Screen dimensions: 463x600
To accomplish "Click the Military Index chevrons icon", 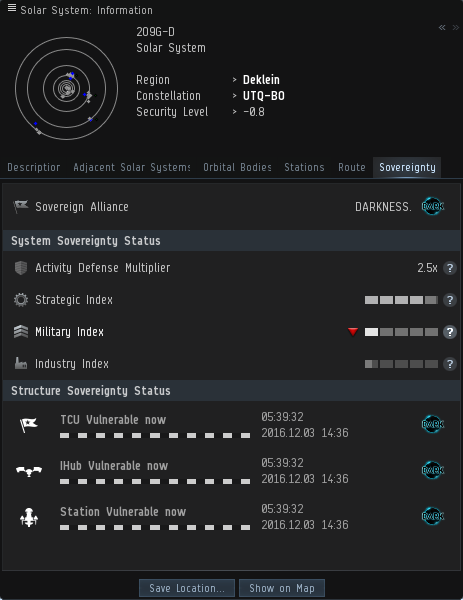I will click(x=21, y=332).
